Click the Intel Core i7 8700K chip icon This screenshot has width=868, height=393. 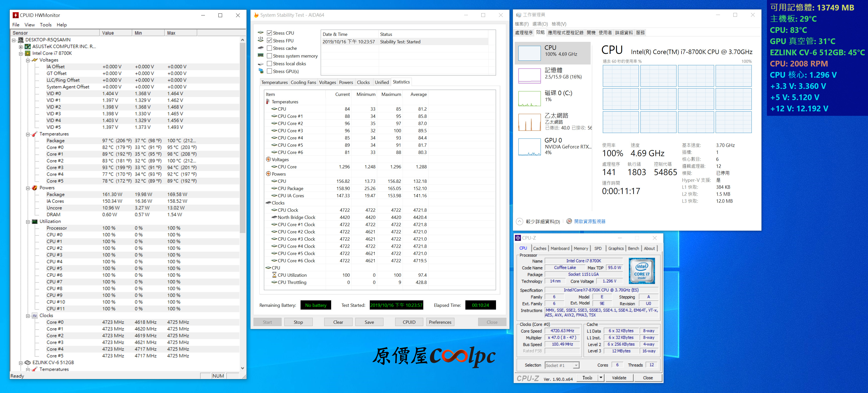pyautogui.click(x=28, y=53)
